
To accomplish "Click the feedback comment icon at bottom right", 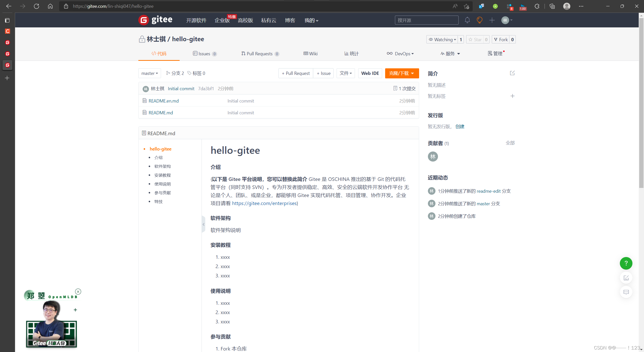I will [x=626, y=292].
